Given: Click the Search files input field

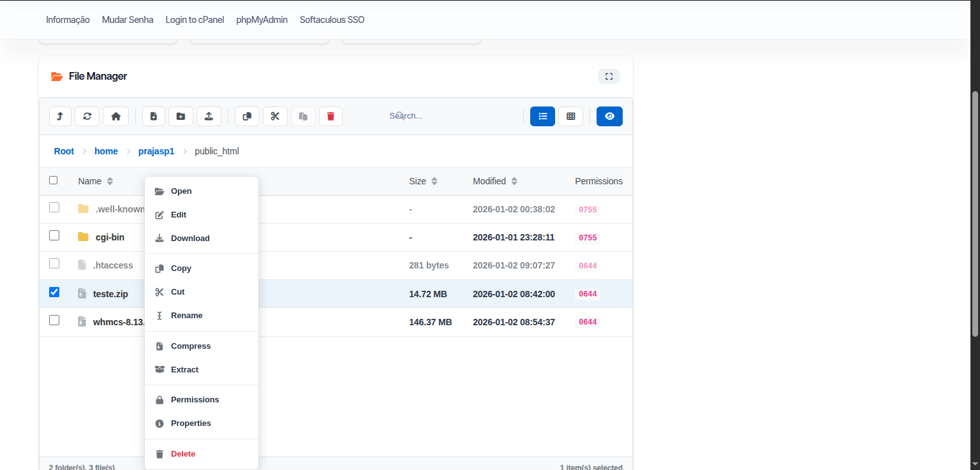Looking at the screenshot, I should coord(434,116).
